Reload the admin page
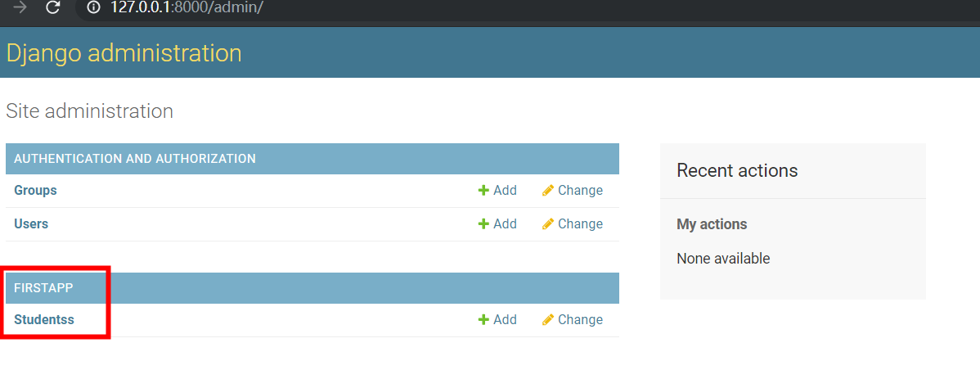 53,7
